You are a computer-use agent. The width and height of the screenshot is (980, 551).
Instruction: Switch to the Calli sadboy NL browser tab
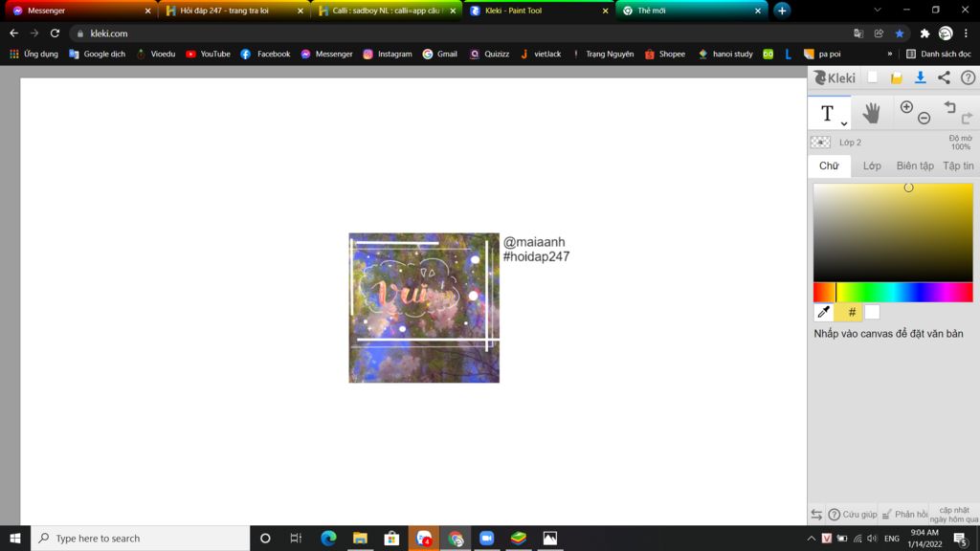click(385, 11)
